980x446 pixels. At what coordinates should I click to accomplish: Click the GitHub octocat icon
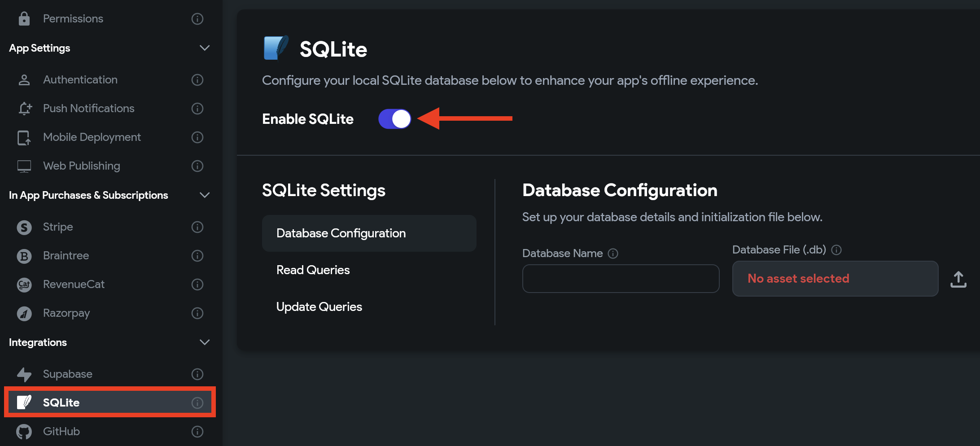coord(24,432)
